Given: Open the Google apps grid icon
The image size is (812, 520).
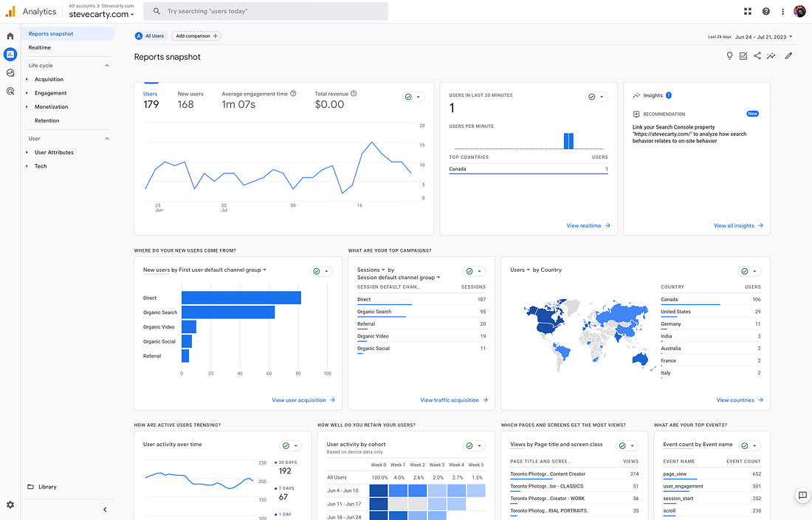Looking at the screenshot, I should [748, 11].
